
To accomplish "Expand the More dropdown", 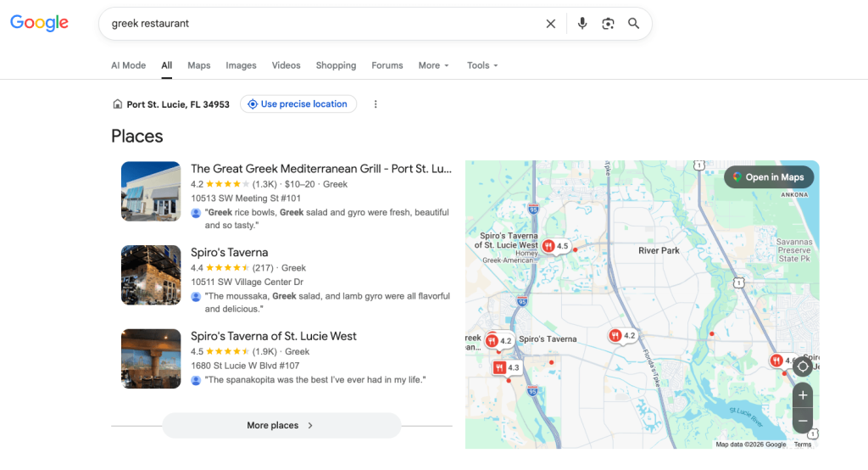I will pyautogui.click(x=433, y=65).
